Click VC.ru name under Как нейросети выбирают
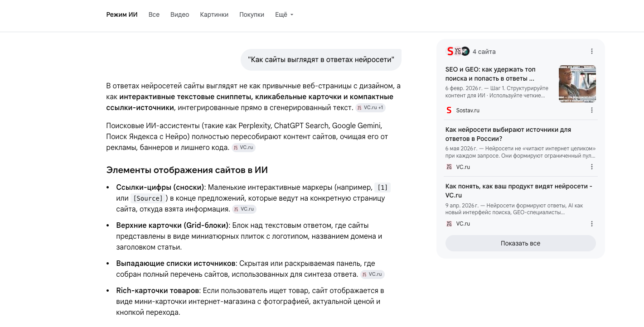This screenshot has height=327, width=644. [463, 167]
